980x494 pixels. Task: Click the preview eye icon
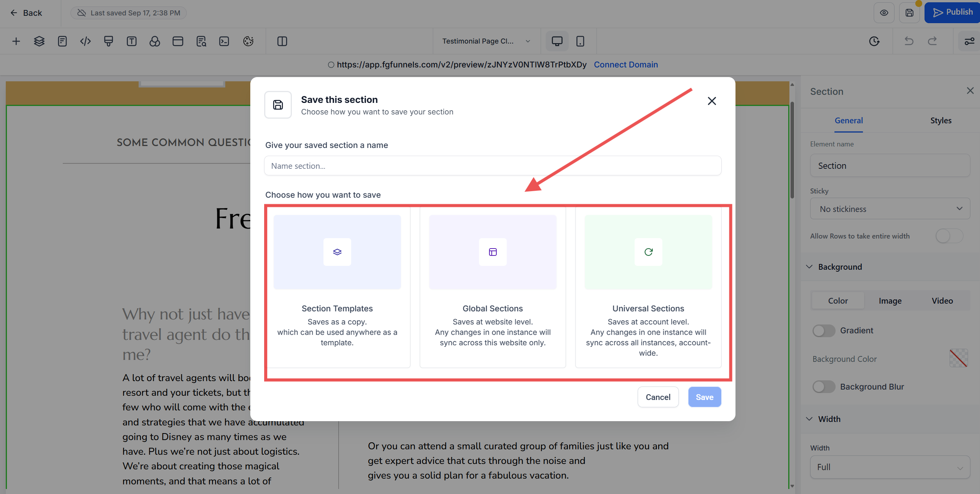coord(884,13)
